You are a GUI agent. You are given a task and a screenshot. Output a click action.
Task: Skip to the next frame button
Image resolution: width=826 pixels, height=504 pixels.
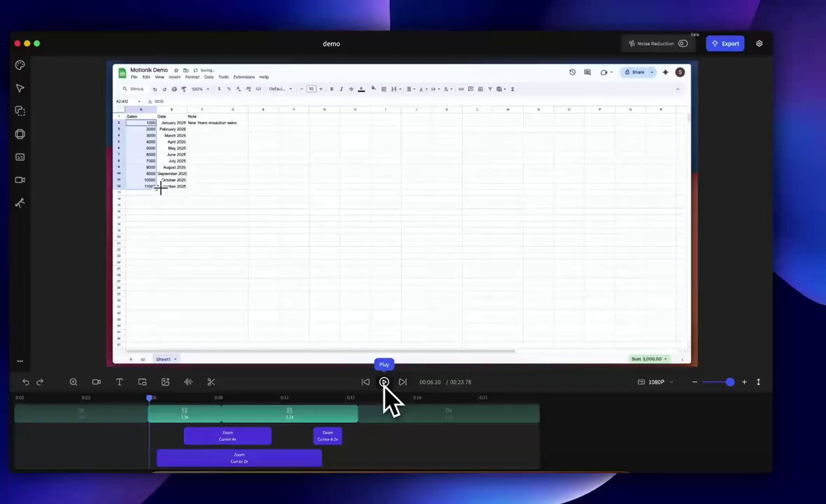pos(402,382)
